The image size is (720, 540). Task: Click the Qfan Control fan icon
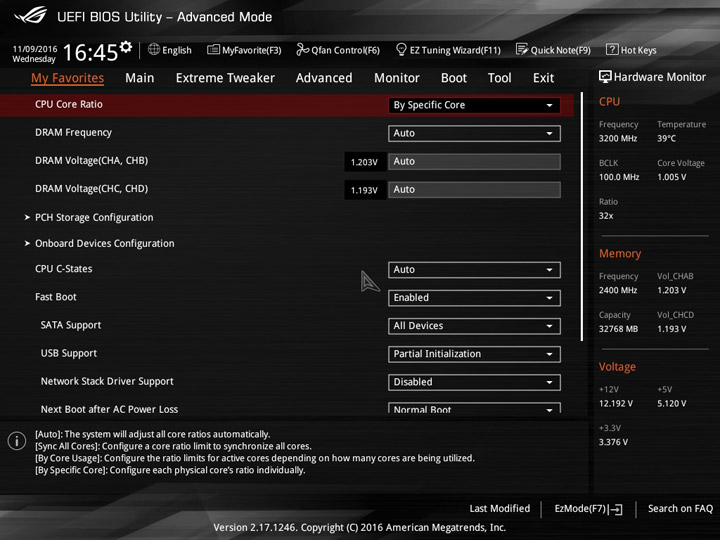(302, 49)
